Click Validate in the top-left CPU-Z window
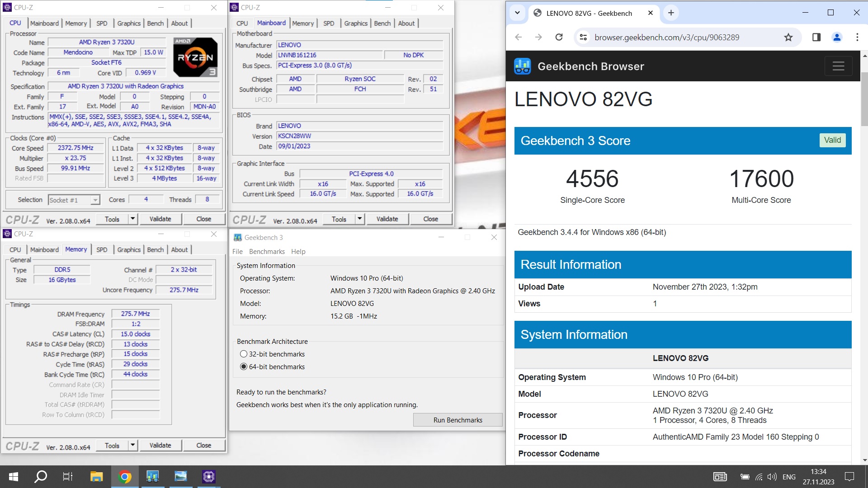This screenshot has width=868, height=488. click(x=160, y=219)
